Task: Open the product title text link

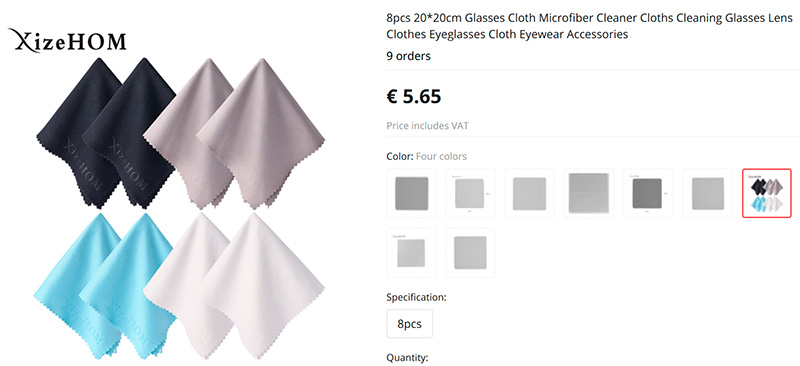Action: coord(589,26)
